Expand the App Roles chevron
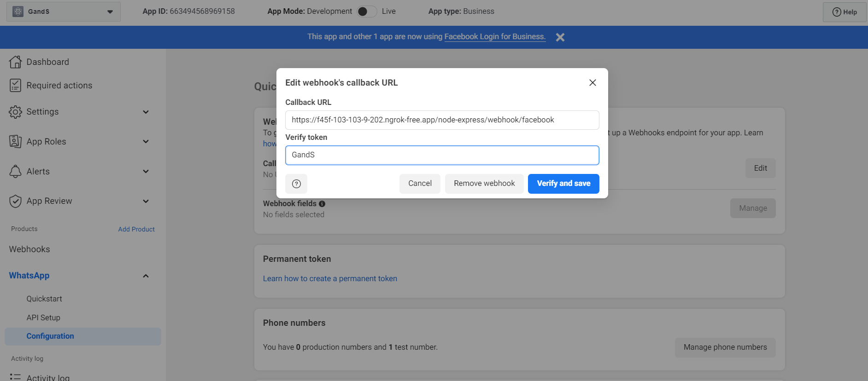This screenshot has height=381, width=868. (146, 141)
